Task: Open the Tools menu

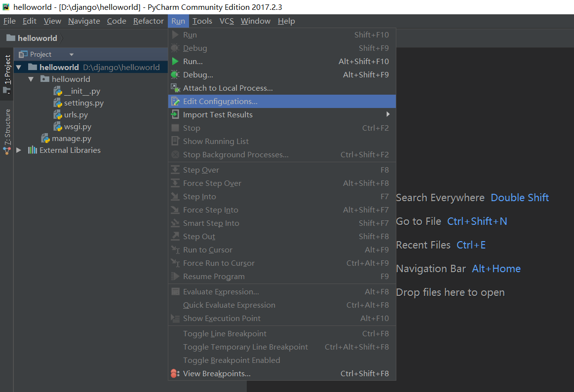Action: tap(202, 21)
